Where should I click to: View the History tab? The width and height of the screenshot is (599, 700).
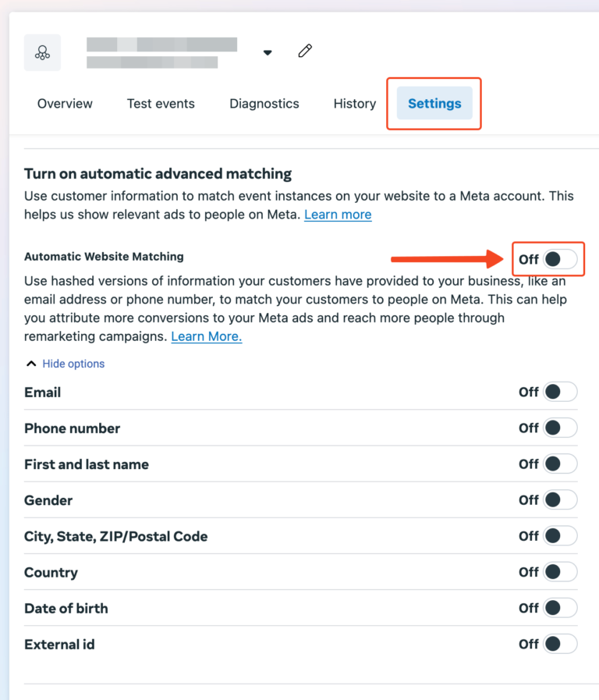pos(354,103)
